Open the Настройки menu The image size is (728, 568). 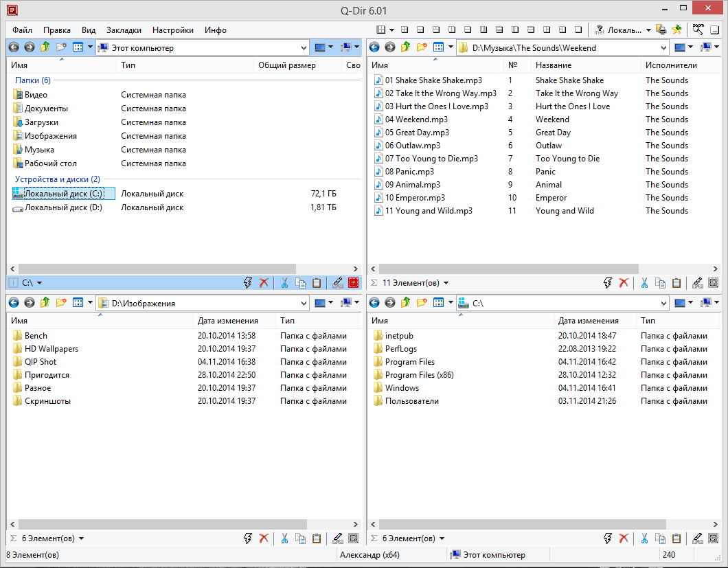coord(172,30)
